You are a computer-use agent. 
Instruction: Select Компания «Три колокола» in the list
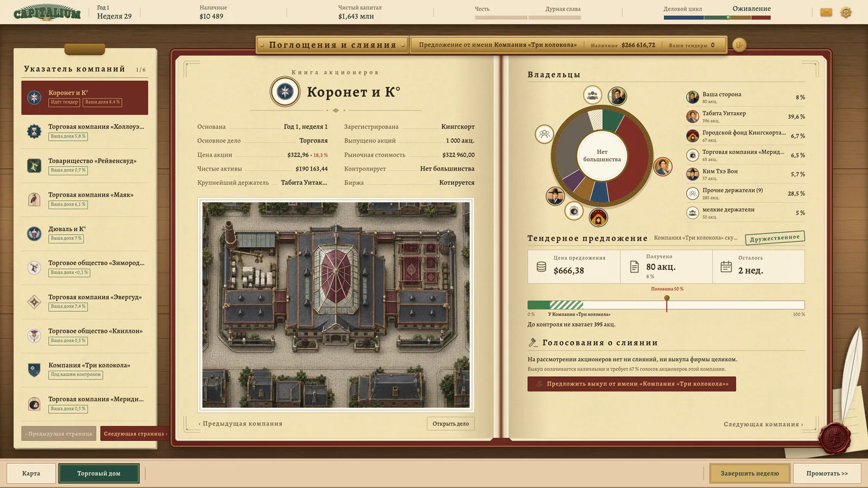click(85, 370)
